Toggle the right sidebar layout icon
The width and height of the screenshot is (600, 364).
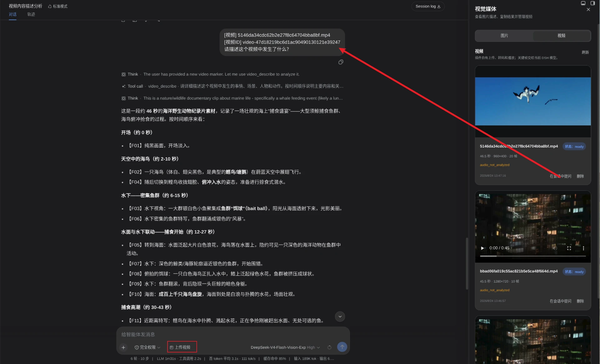click(x=592, y=3)
